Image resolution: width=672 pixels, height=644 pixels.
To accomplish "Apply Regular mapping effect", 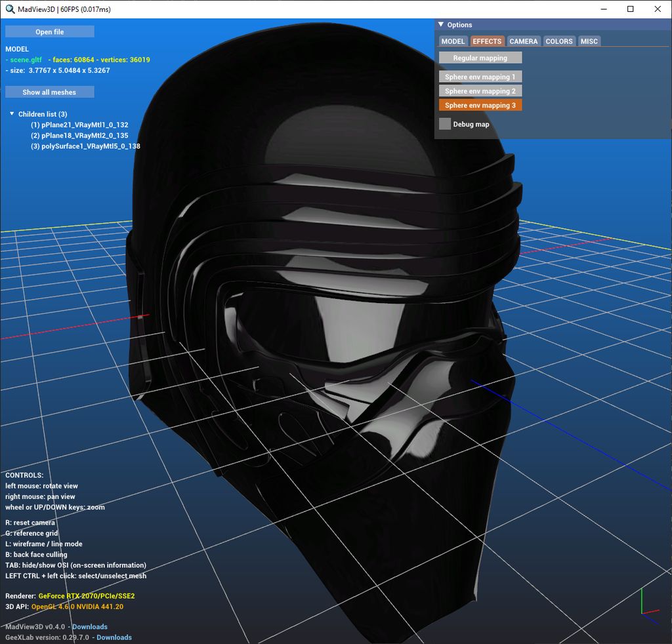I will click(480, 58).
